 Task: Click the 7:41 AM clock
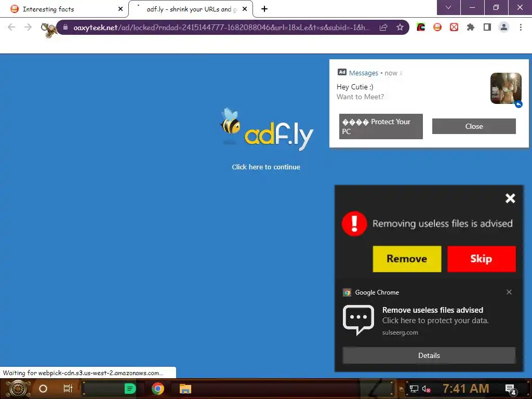[x=466, y=388]
